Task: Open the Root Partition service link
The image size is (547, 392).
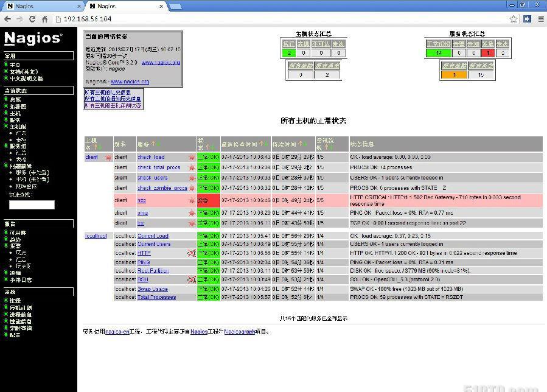Action: tap(153, 270)
